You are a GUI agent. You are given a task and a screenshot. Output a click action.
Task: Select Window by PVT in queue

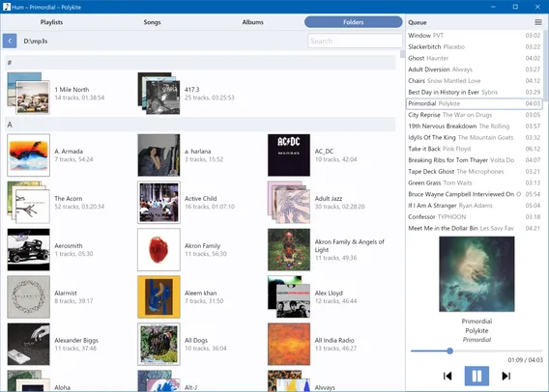point(474,36)
